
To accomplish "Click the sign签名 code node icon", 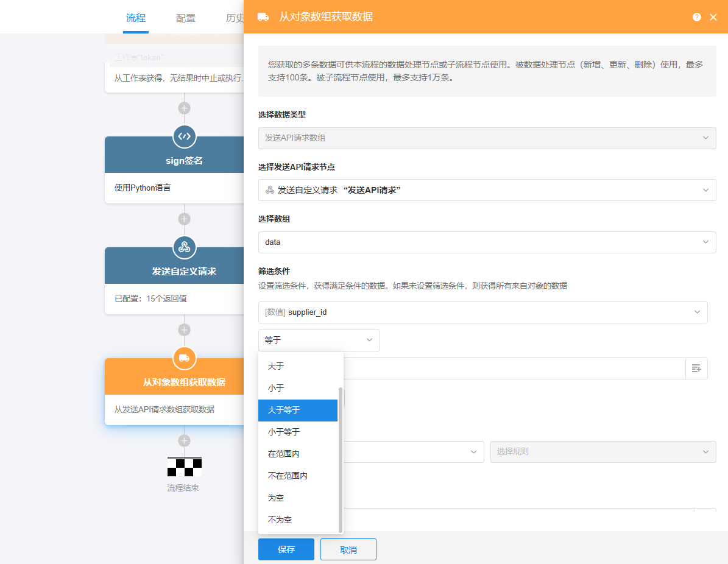I will [x=184, y=136].
